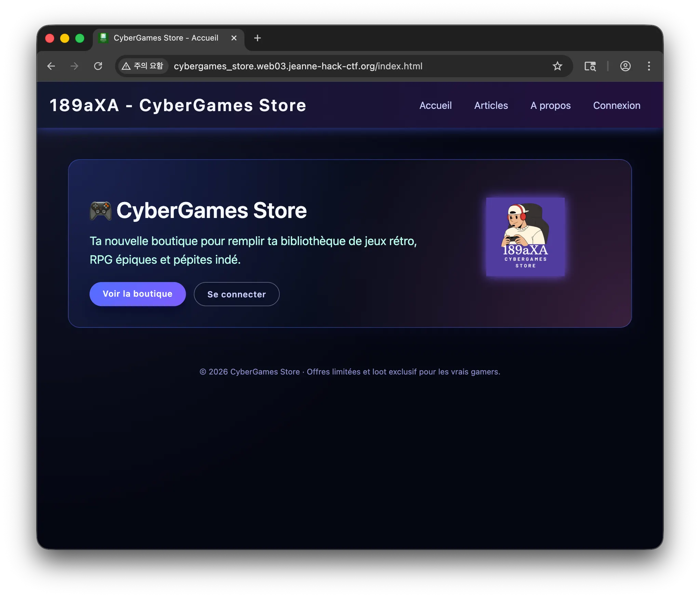
Task: Click the browser back arrow
Action: pyautogui.click(x=51, y=66)
